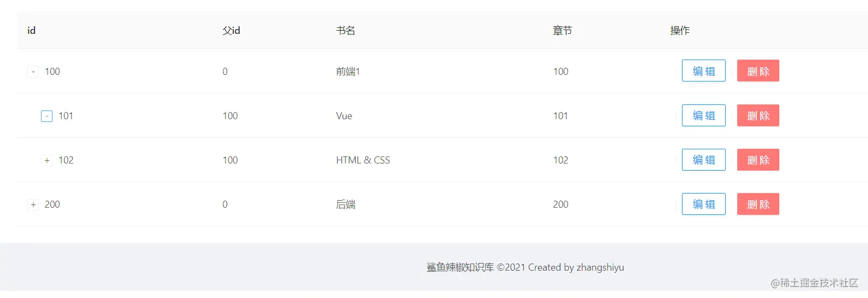Click the footer text 鲨鱼辣椒知识库 ©2021
868x298 pixels.
point(476,267)
